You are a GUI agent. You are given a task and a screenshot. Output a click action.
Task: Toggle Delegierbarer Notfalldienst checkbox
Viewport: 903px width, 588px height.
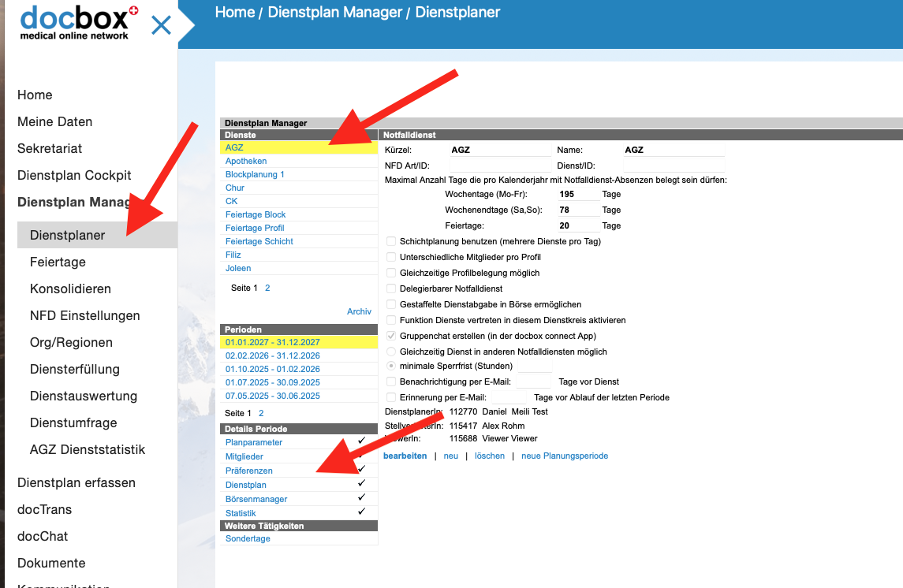coord(392,288)
